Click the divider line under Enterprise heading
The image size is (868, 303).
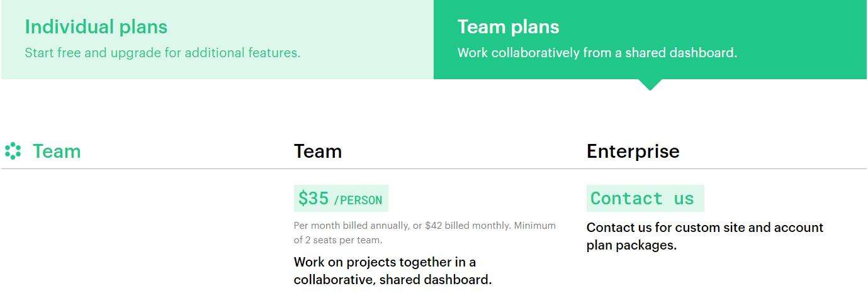coord(724,169)
